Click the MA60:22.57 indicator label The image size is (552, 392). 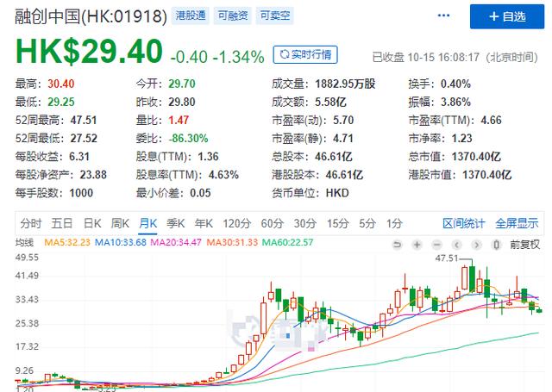click(287, 243)
